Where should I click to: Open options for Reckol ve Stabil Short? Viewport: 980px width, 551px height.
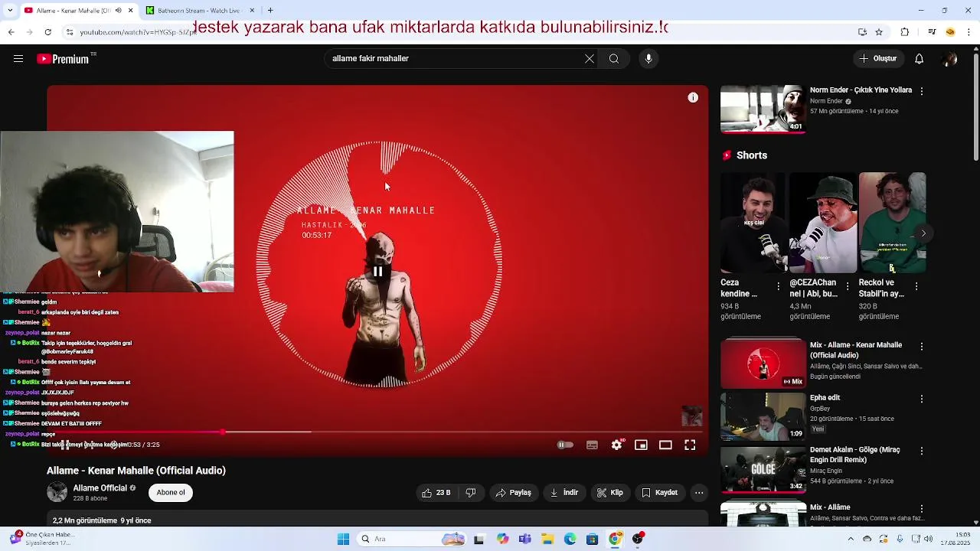tap(916, 286)
